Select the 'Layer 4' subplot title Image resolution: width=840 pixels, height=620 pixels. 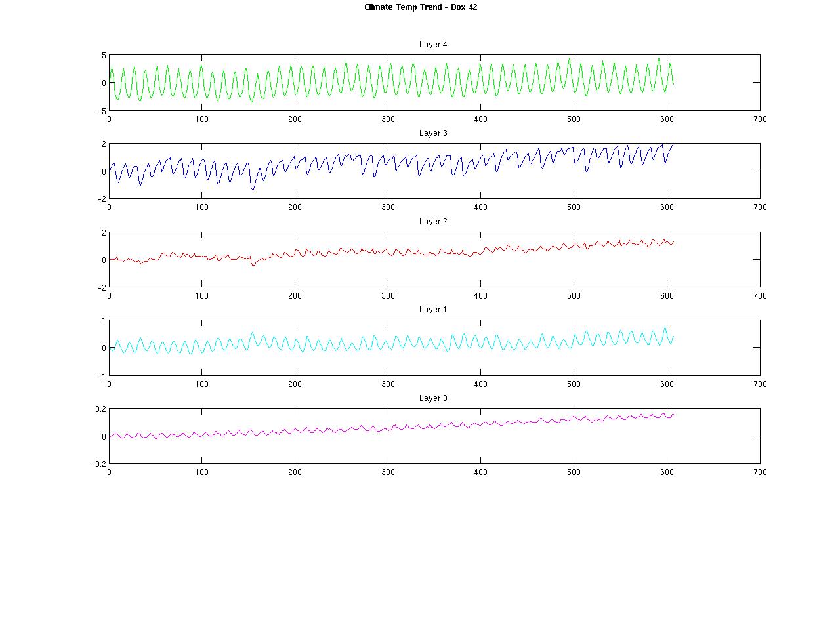point(433,45)
